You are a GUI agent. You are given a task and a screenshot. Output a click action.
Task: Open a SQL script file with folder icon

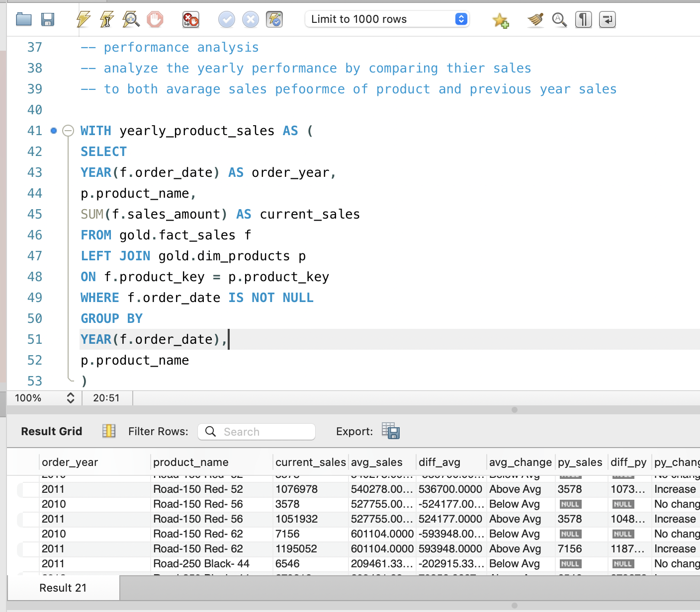(23, 20)
